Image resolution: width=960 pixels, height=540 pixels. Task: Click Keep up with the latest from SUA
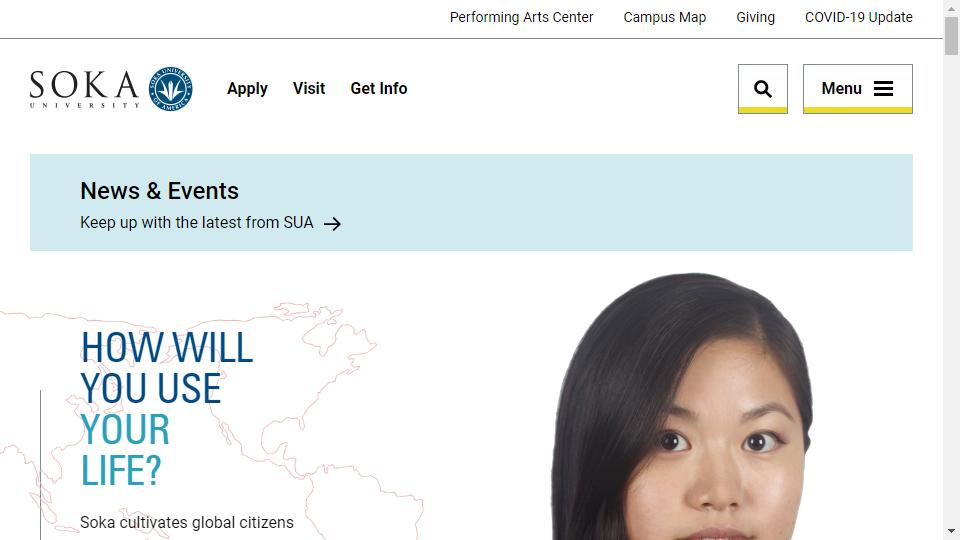click(x=197, y=222)
